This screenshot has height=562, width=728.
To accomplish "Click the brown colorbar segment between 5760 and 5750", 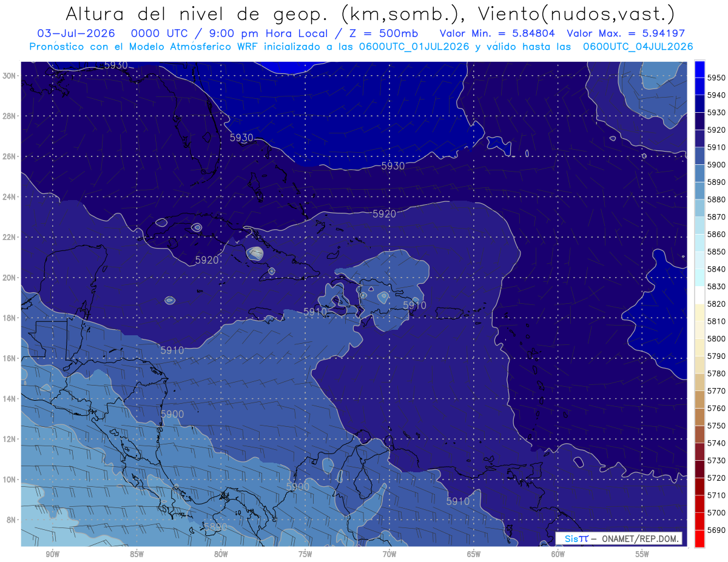I will point(699,416).
